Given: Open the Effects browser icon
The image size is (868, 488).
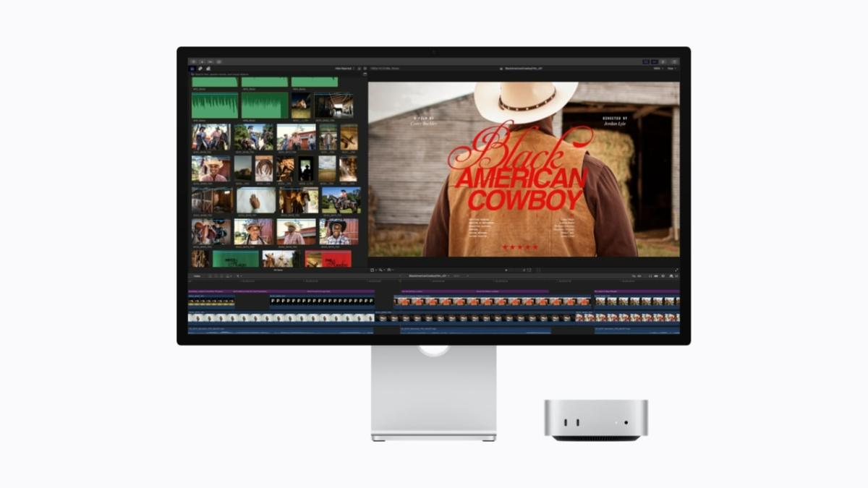Looking at the screenshot, I should [671, 275].
